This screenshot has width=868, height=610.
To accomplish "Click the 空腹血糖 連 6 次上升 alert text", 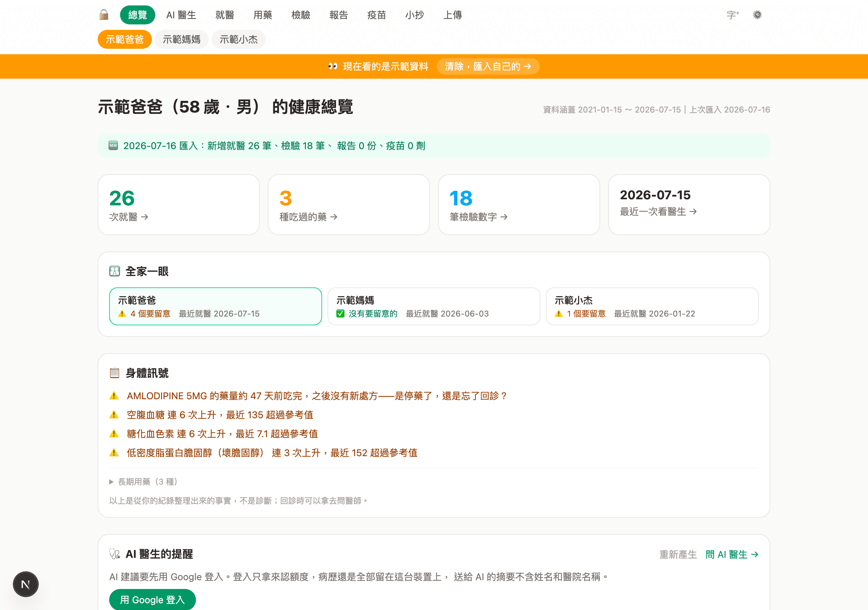I will pyautogui.click(x=220, y=414).
